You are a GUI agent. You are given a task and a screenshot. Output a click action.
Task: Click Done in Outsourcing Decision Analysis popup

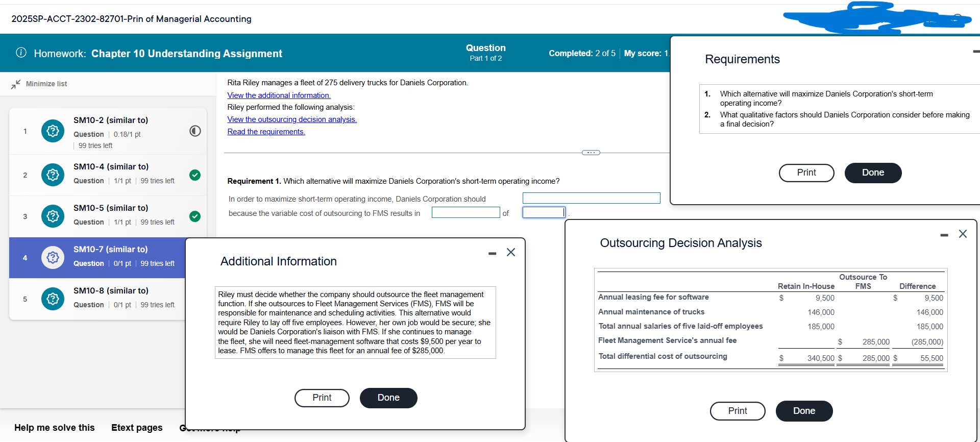(804, 411)
